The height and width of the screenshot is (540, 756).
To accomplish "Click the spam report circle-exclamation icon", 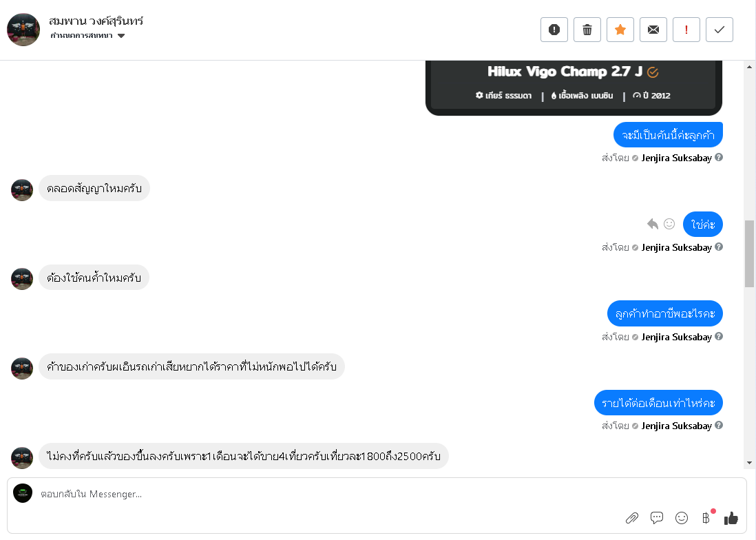I will pos(554,30).
